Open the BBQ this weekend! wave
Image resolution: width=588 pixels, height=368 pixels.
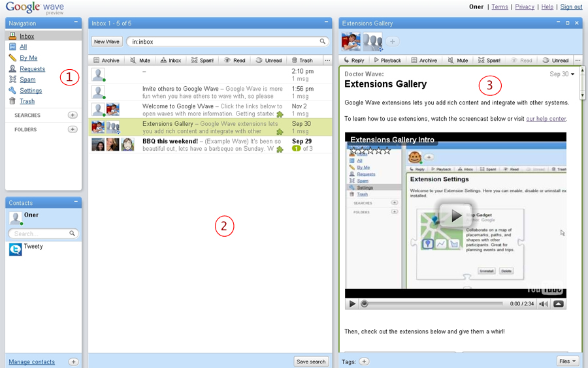coord(210,144)
